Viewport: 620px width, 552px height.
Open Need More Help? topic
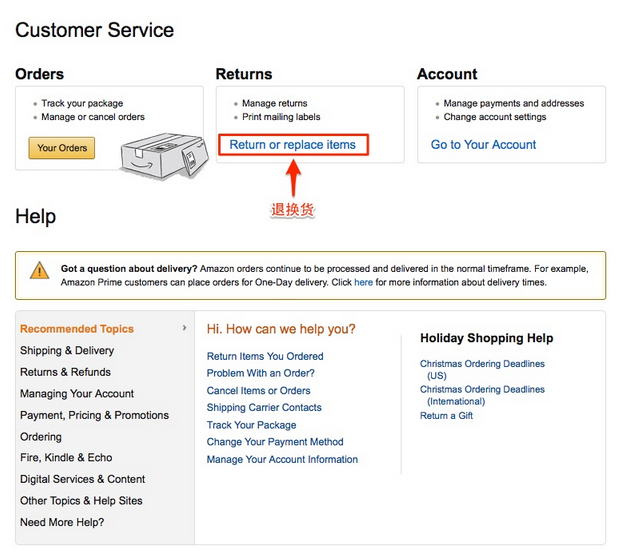tap(62, 522)
